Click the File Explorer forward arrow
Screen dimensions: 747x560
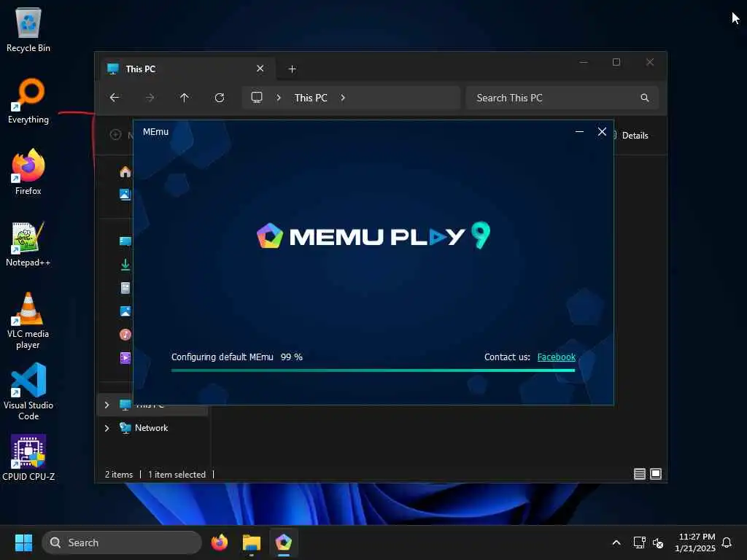[150, 98]
